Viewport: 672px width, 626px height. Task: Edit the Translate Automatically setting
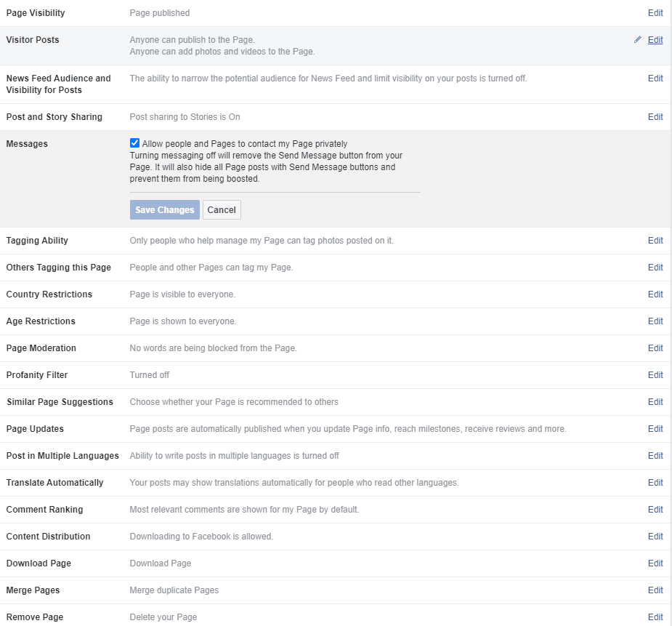(x=655, y=482)
